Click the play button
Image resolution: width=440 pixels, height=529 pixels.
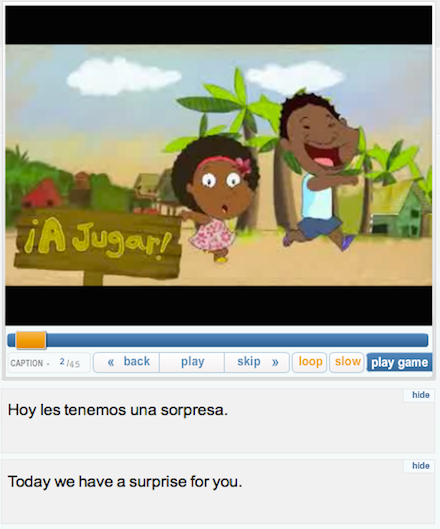[192, 362]
